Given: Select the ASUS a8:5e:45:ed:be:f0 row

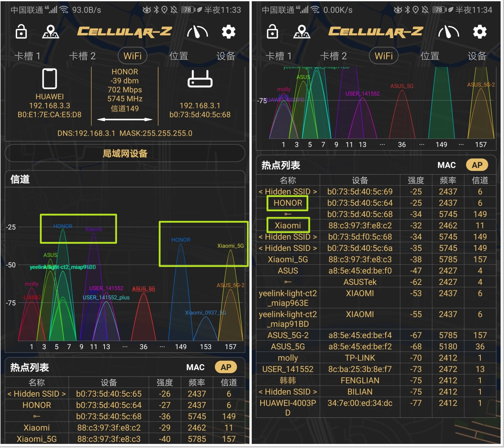Looking at the screenshot, I should pos(376,271).
